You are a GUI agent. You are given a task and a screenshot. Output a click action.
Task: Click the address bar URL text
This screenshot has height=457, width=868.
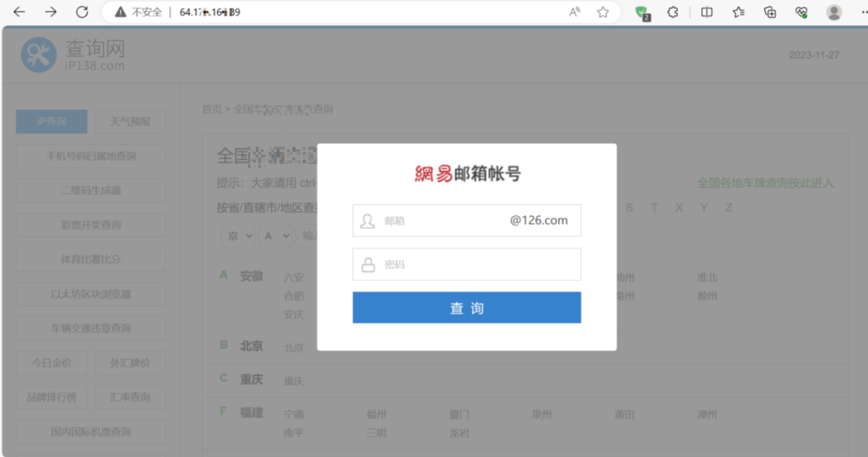click(x=210, y=12)
